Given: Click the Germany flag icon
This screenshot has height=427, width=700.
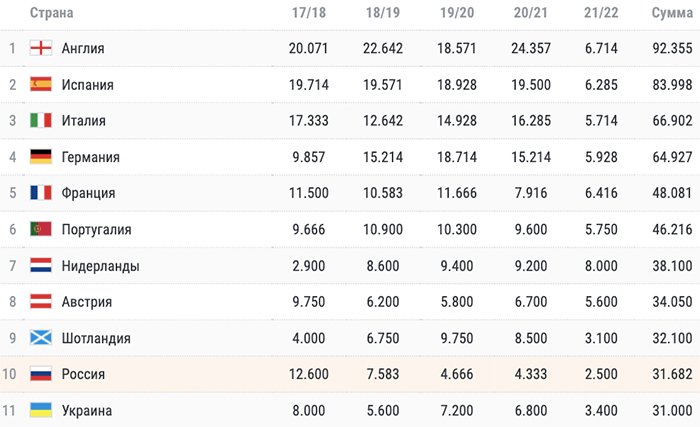Looking at the screenshot, I should (x=41, y=156).
